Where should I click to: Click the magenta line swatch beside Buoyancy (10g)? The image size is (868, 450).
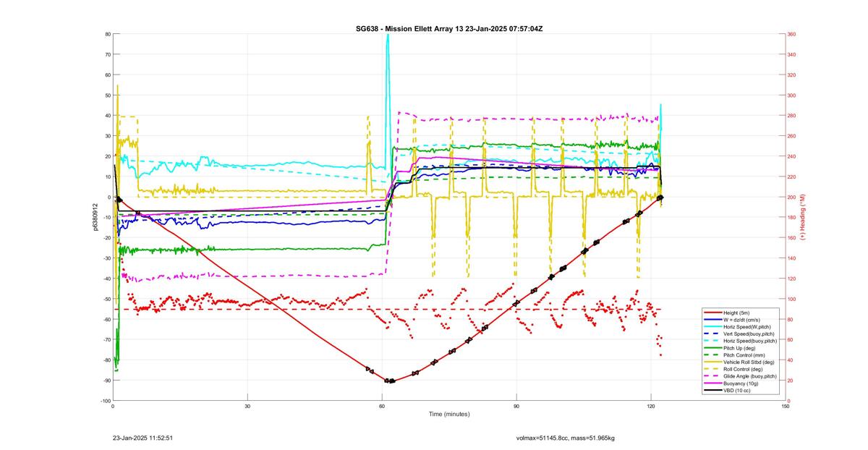pyautogui.click(x=712, y=383)
